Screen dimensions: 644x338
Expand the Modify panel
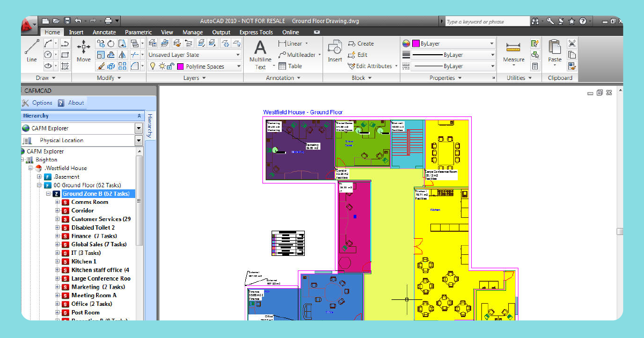coord(109,78)
